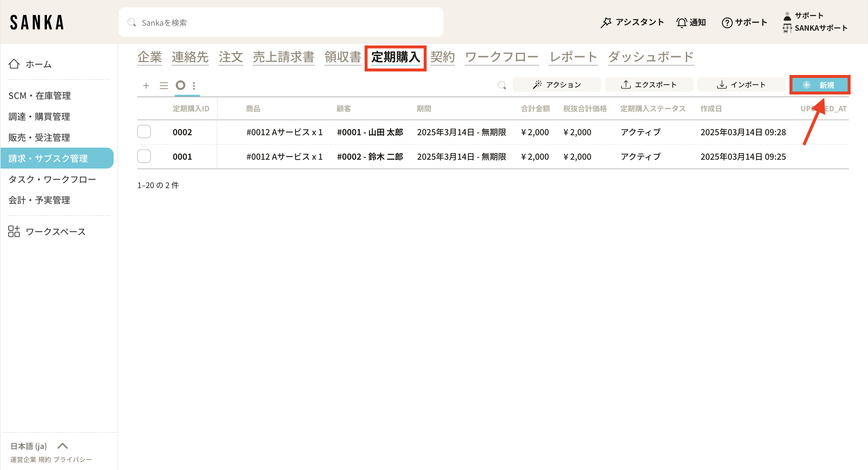Open the three-dot view options menu
Image resolution: width=868 pixels, height=470 pixels.
click(x=194, y=86)
